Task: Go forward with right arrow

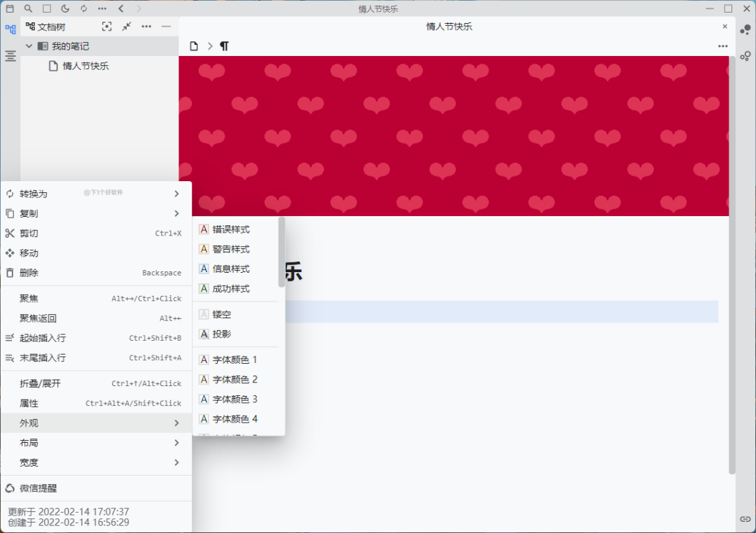Action: pos(139,8)
